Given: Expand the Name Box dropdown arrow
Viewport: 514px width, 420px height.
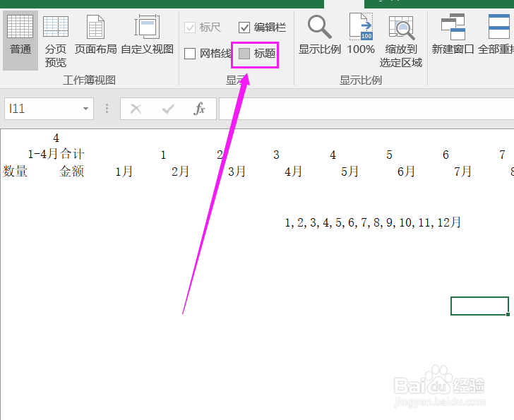Looking at the screenshot, I should pyautogui.click(x=85, y=109).
